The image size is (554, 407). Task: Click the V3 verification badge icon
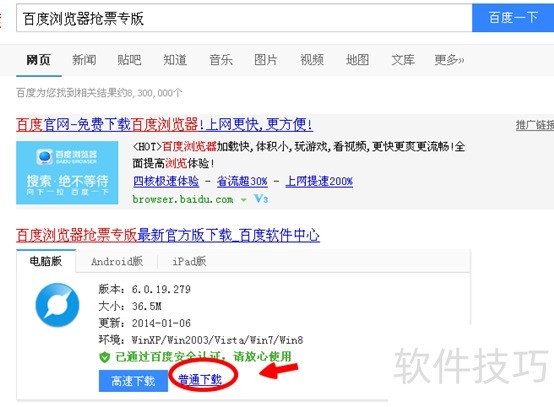click(x=261, y=199)
